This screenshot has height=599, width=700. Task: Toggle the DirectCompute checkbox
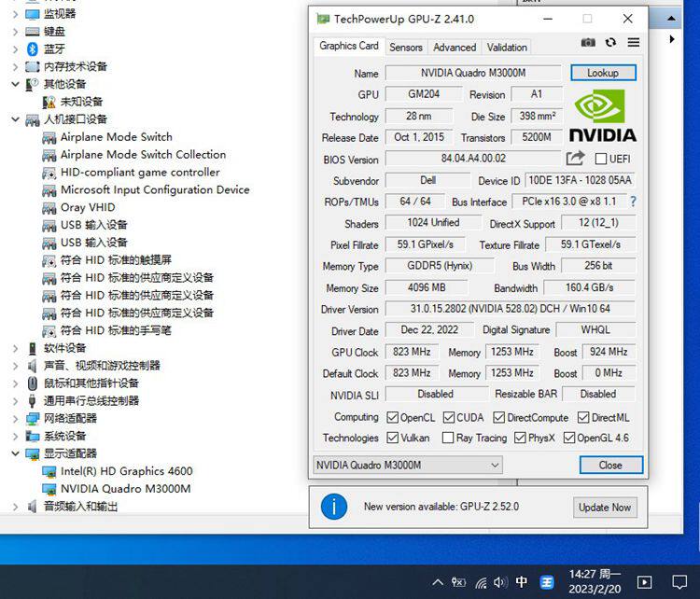coord(498,417)
